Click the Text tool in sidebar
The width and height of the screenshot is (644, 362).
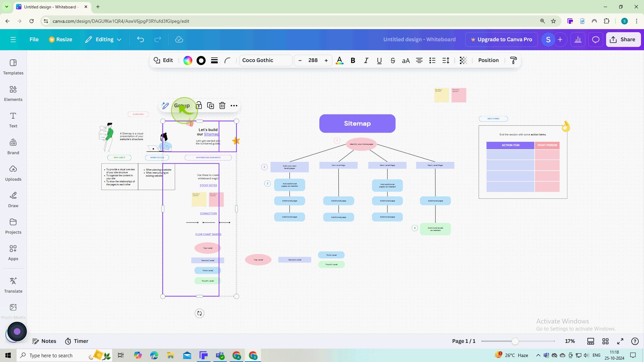point(13,120)
